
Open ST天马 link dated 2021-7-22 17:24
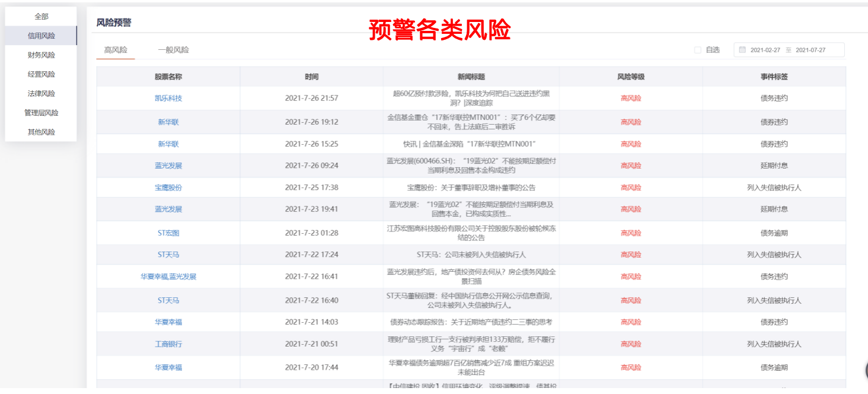coord(168,255)
